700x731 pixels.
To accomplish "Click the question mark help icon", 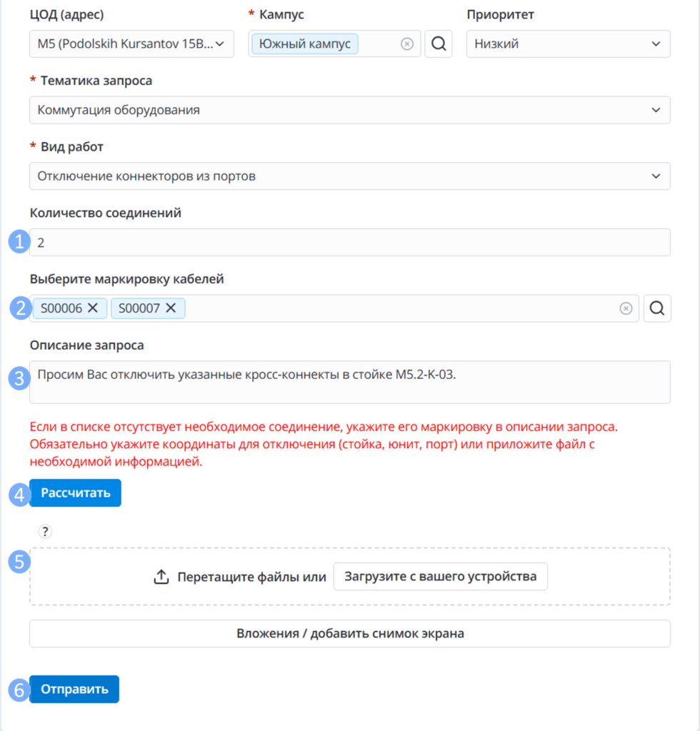I will pyautogui.click(x=45, y=531).
